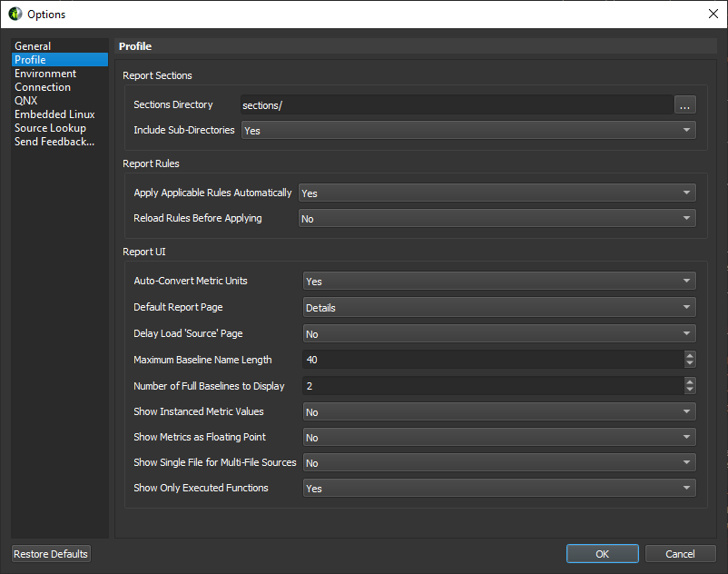
Task: Increase Maximum Baseline Name Length with up arrow
Action: coord(690,356)
